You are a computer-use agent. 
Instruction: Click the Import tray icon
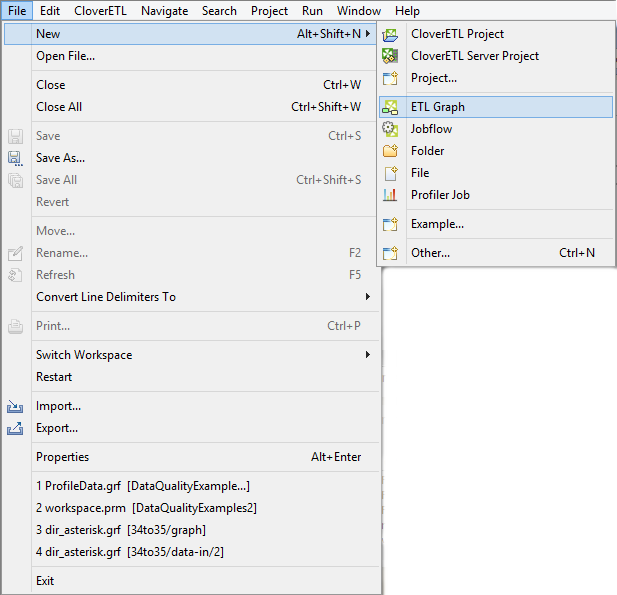coord(15,406)
